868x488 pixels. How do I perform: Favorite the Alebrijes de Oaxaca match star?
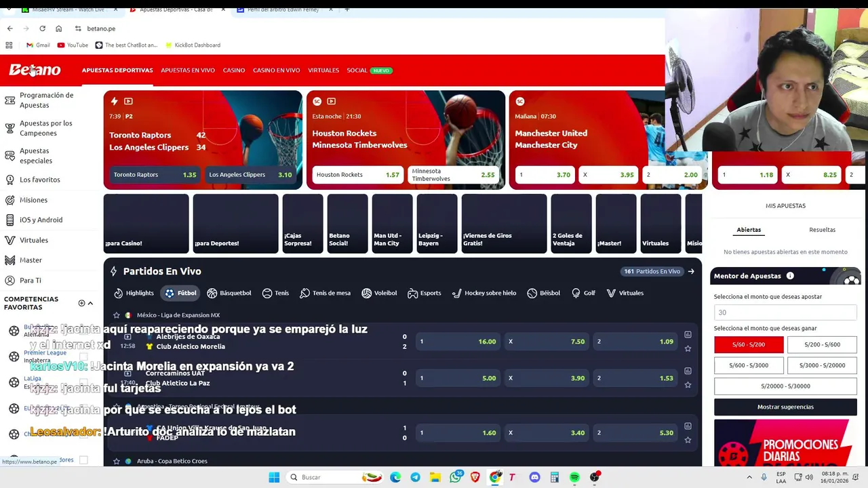(688, 348)
